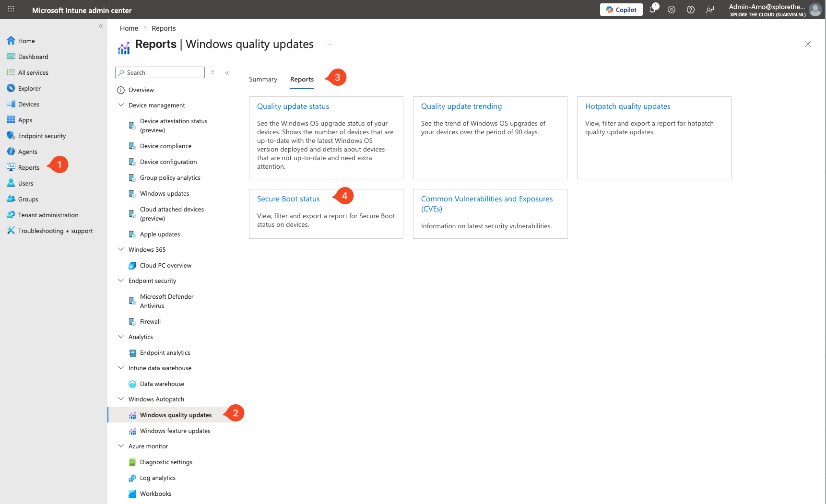Image resolution: width=826 pixels, height=504 pixels.
Task: Collapse the Windows Autopatch section
Action: (121, 399)
